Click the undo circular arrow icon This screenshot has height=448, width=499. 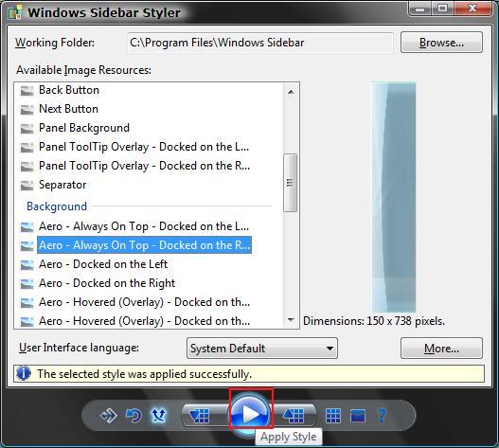click(x=134, y=415)
